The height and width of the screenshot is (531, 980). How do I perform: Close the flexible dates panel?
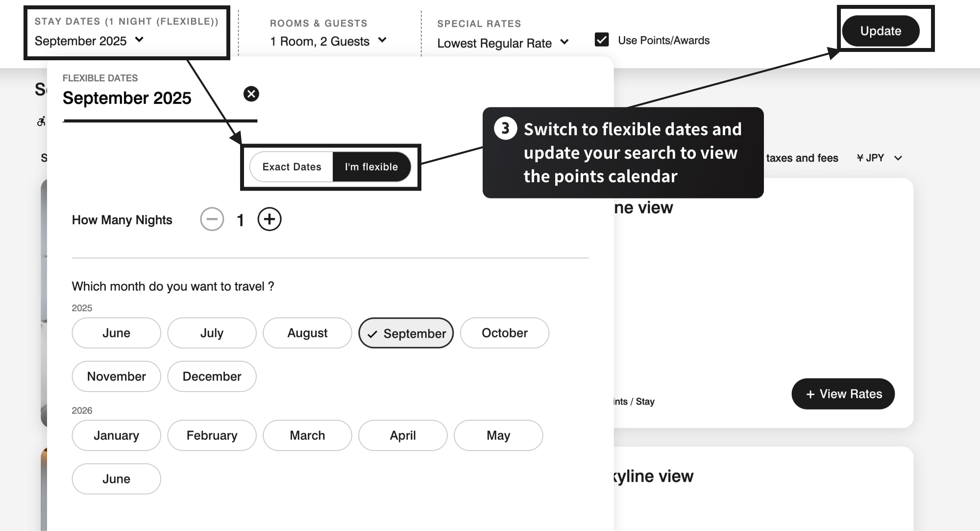pos(251,94)
